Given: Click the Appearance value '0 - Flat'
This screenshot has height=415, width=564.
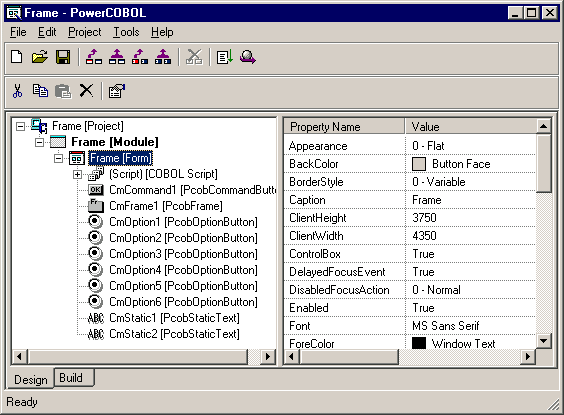Looking at the screenshot, I should coord(428,146).
